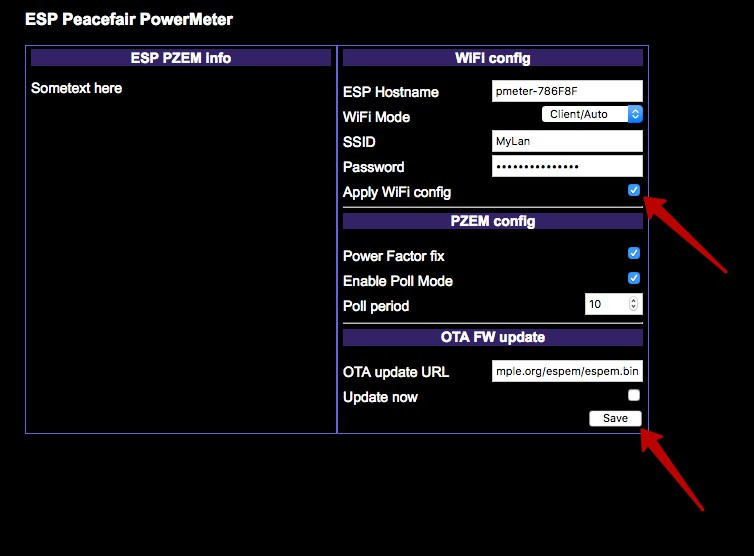Select the Password input field

point(567,166)
